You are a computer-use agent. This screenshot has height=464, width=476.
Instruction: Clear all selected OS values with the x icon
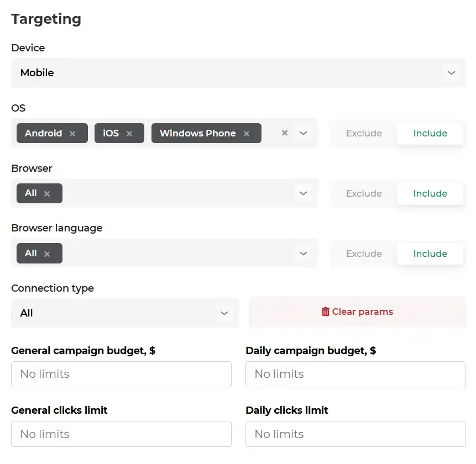[x=284, y=133]
